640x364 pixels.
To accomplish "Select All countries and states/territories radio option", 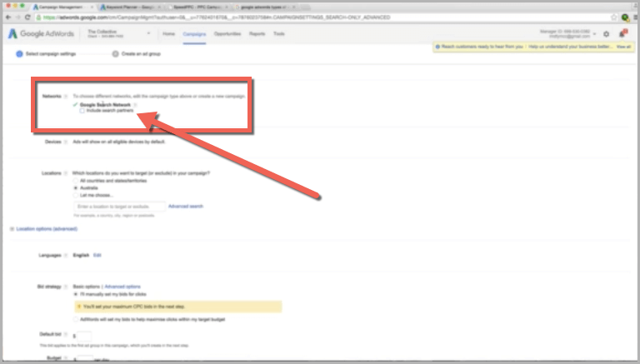I will [76, 181].
